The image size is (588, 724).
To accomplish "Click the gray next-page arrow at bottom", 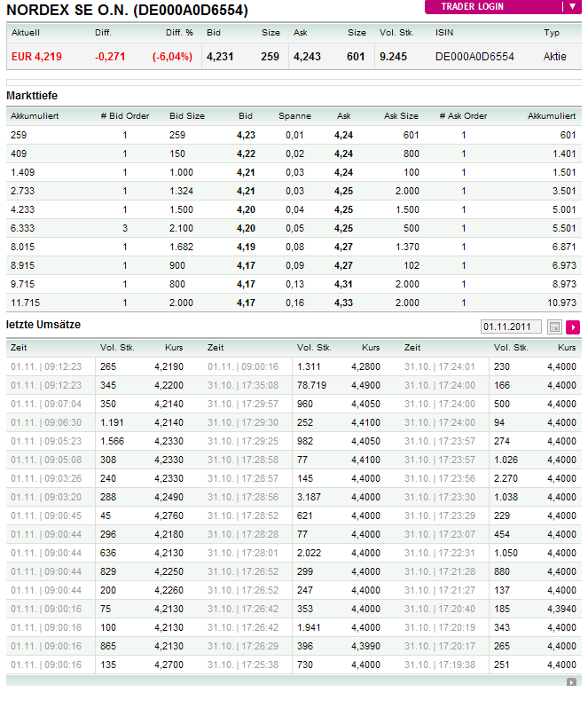I will point(571,682).
